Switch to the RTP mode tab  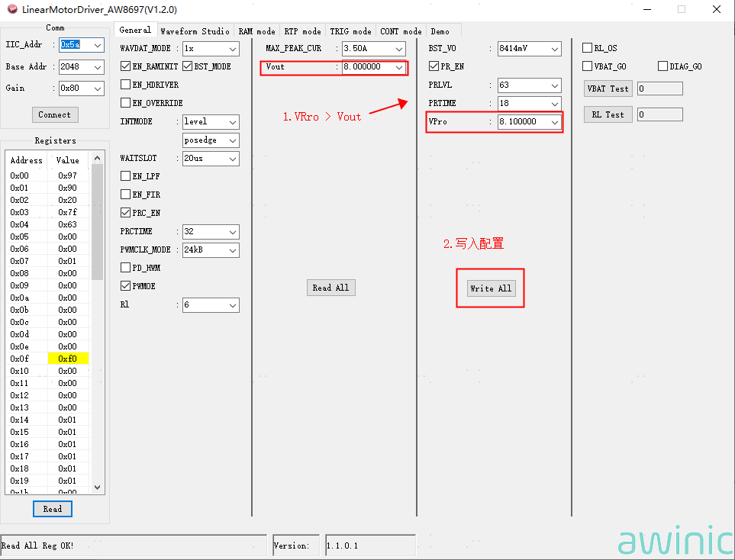coord(303,31)
